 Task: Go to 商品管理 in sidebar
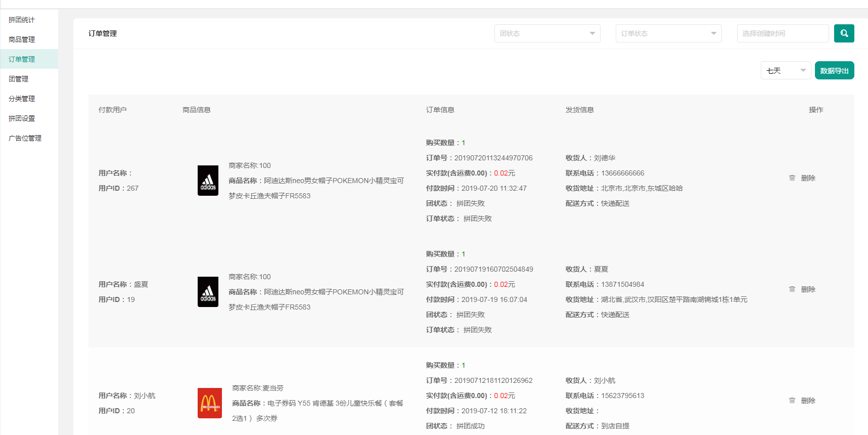pyautogui.click(x=22, y=39)
